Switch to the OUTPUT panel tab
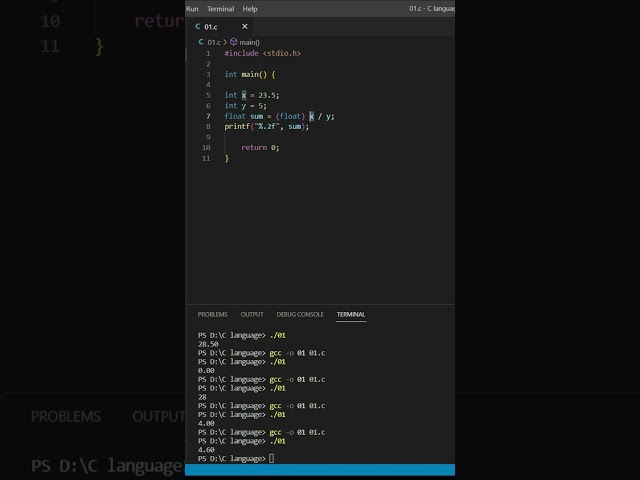Viewport: 640px width, 480px height. point(252,314)
